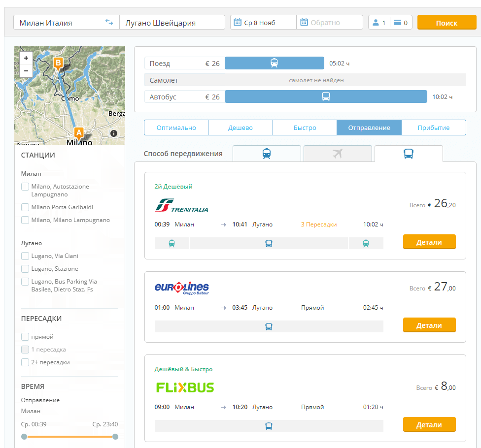Click the discount card icon
This screenshot has height=448, width=481.
coord(397,22)
